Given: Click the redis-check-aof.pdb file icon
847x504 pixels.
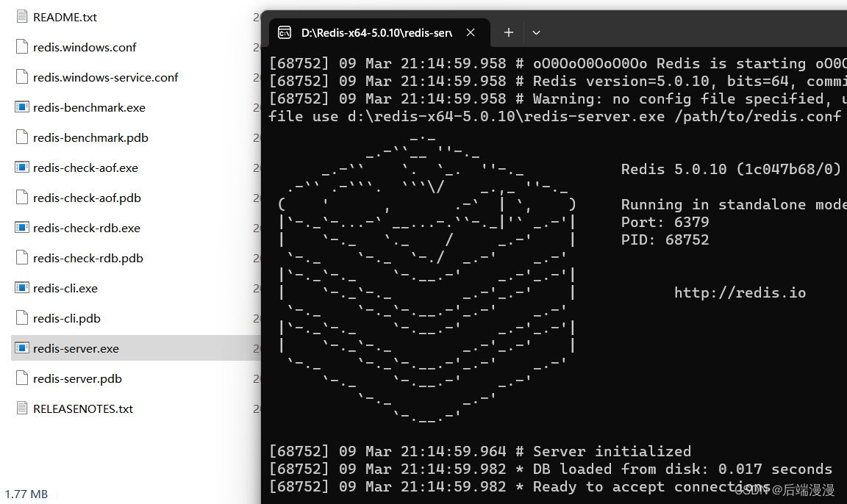Looking at the screenshot, I should coord(21,198).
